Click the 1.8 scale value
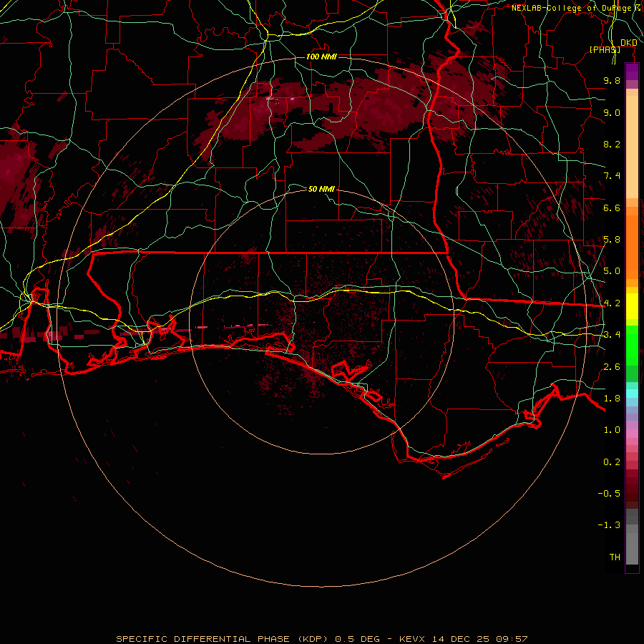This screenshot has height=644, width=644. click(612, 399)
